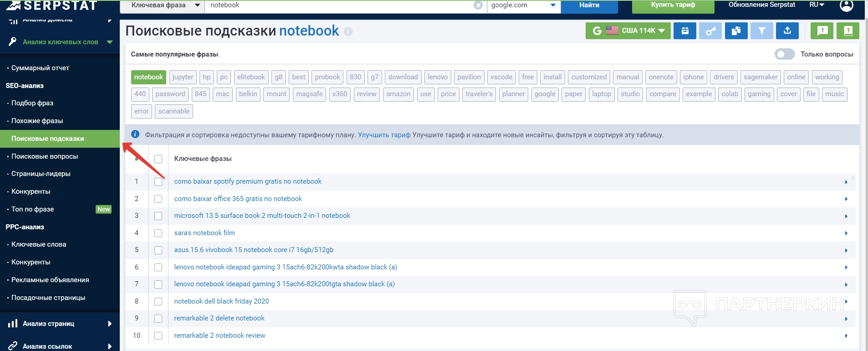This screenshot has height=351, width=868.
Task: Expand the como baixar spotify premium row arrow
Action: click(x=846, y=182)
